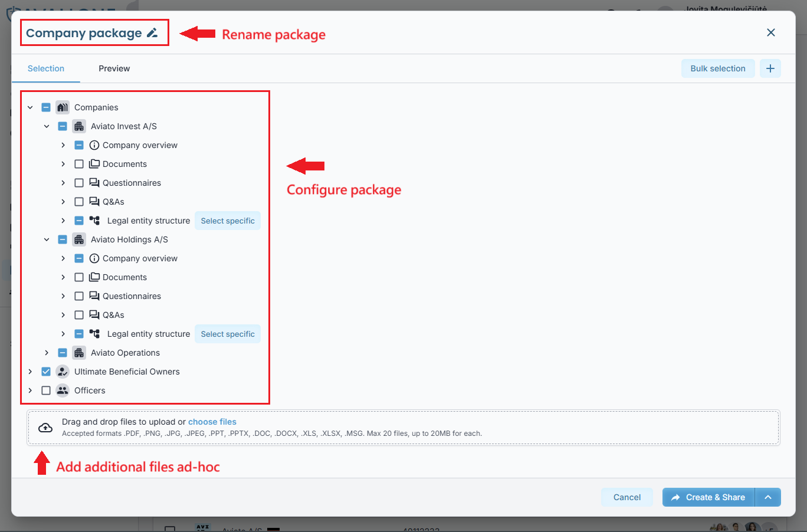Collapse the Companies tree node
807x532 pixels.
point(30,107)
